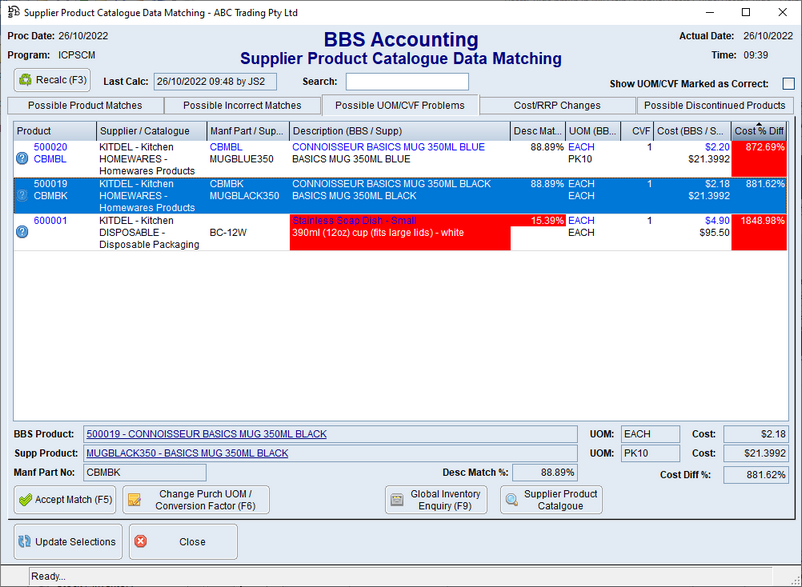Click into the Search text field
802x587 pixels.
pyautogui.click(x=407, y=82)
